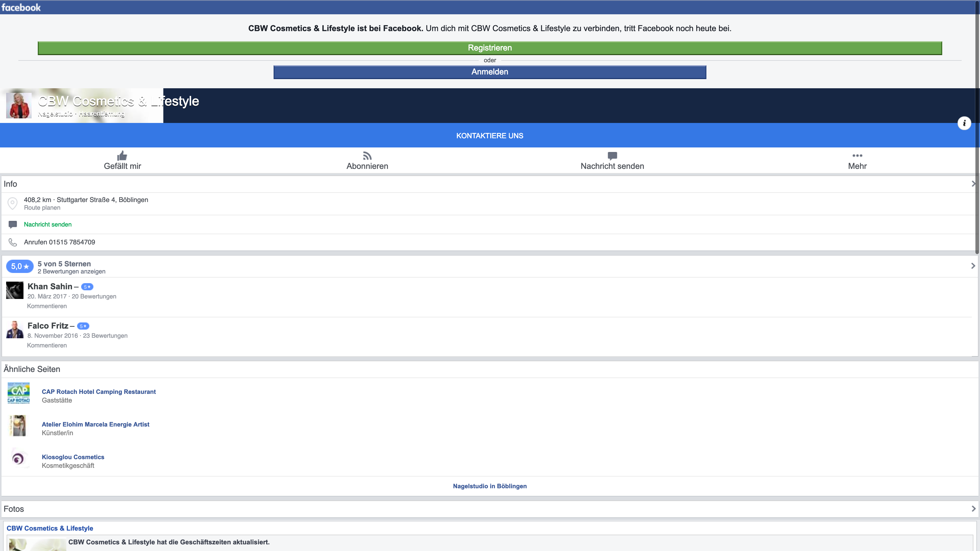Image resolution: width=980 pixels, height=551 pixels.
Task: Click the message bubble icon in the Info section
Action: coord(13,224)
